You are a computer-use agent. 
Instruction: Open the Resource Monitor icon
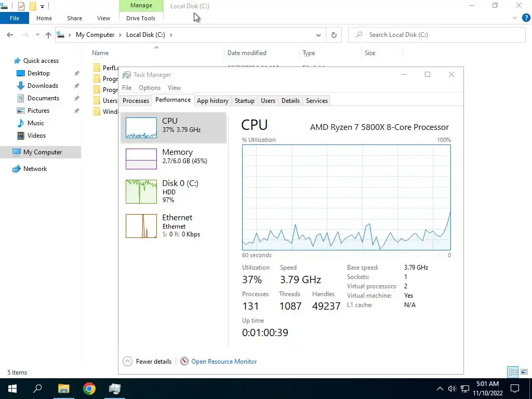(184, 362)
